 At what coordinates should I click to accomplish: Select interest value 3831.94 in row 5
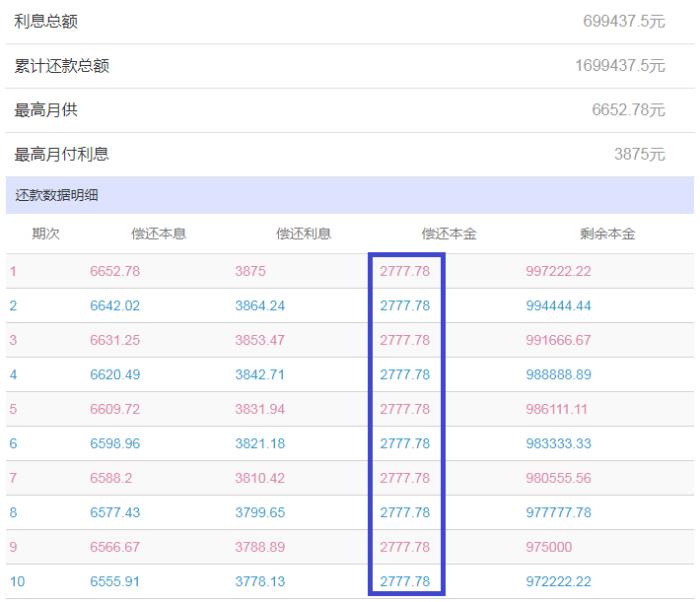[x=260, y=409]
